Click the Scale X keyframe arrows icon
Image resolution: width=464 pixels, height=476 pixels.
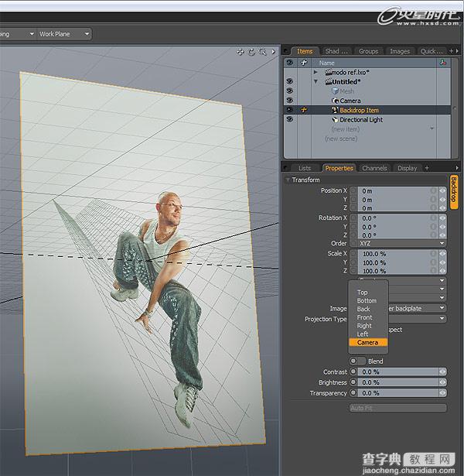tap(443, 254)
